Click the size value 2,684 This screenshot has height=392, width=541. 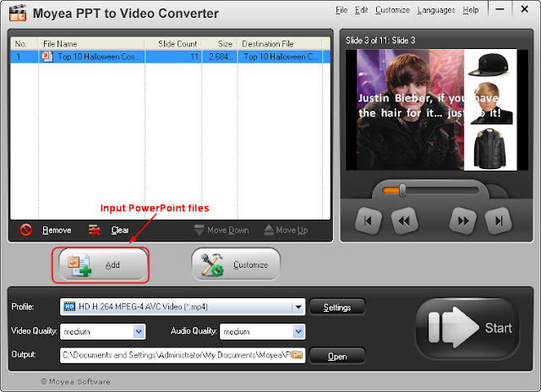pos(221,57)
